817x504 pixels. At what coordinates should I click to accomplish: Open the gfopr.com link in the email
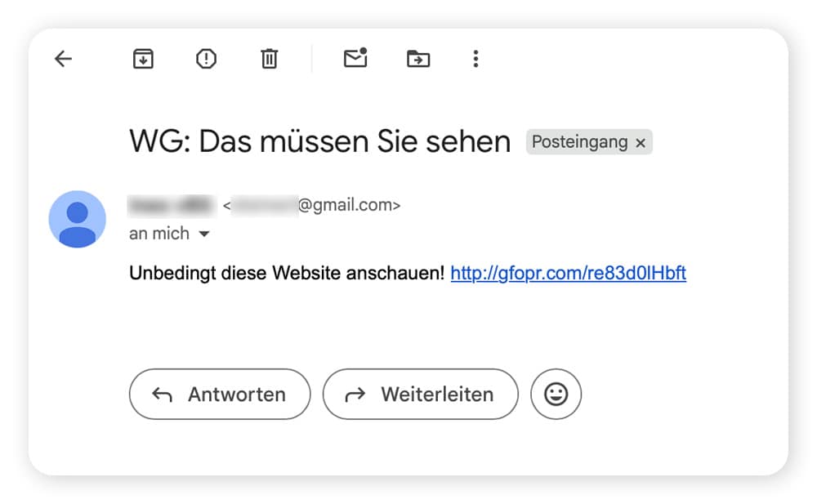(x=569, y=273)
